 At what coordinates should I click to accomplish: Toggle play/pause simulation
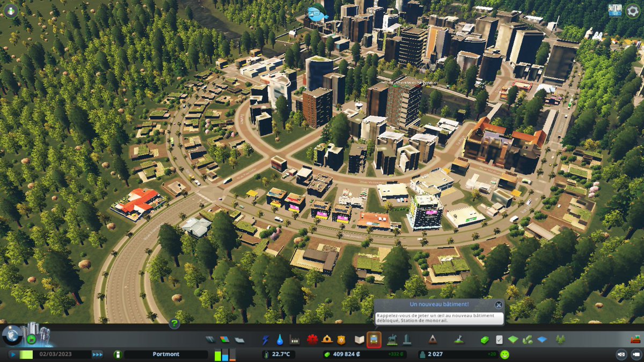click(13, 354)
